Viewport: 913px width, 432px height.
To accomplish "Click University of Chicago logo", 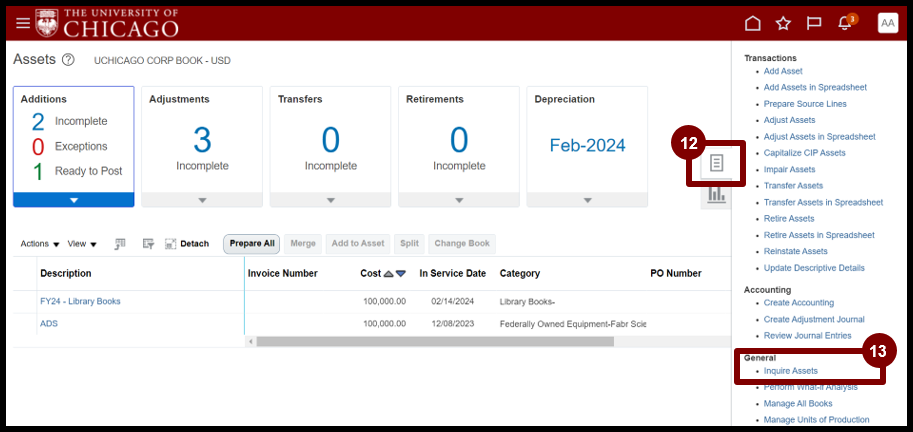I will (107, 23).
